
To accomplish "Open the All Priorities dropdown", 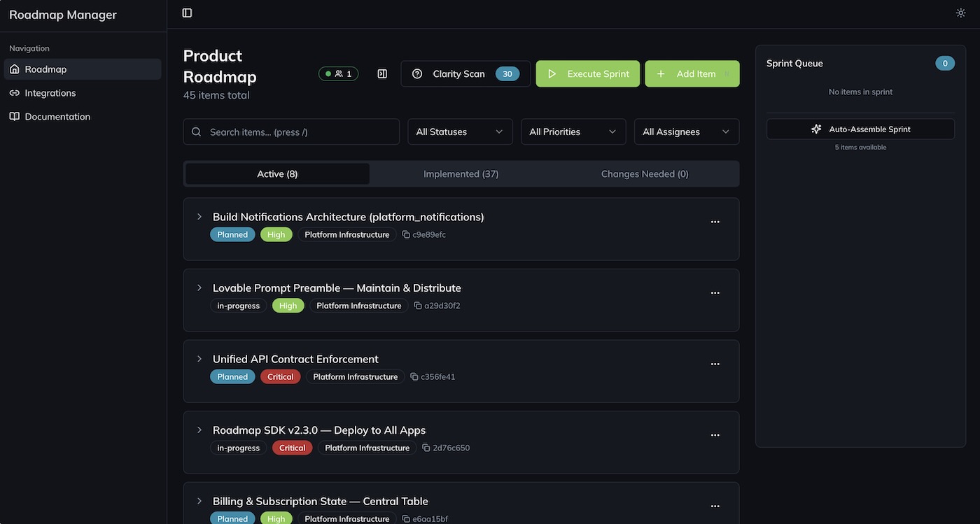I will pos(573,132).
